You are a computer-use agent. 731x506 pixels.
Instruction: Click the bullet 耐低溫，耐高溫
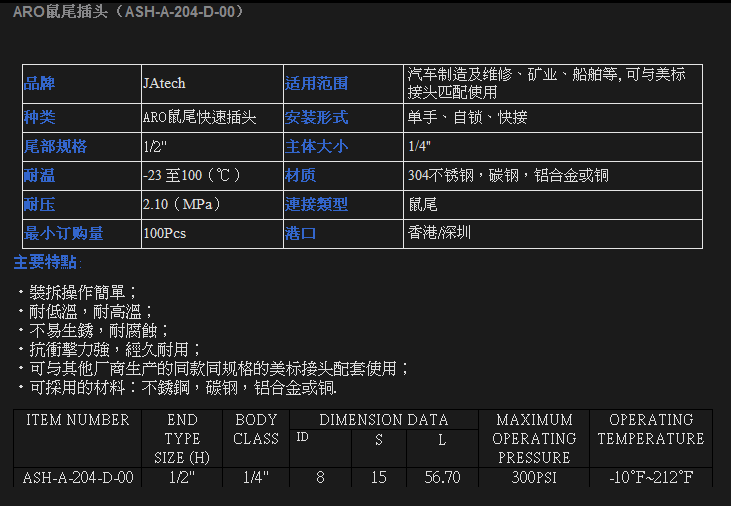[85, 312]
